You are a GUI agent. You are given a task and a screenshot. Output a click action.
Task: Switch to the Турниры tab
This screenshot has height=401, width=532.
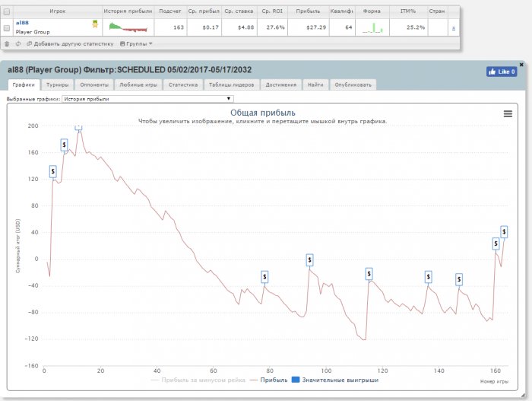(58, 84)
